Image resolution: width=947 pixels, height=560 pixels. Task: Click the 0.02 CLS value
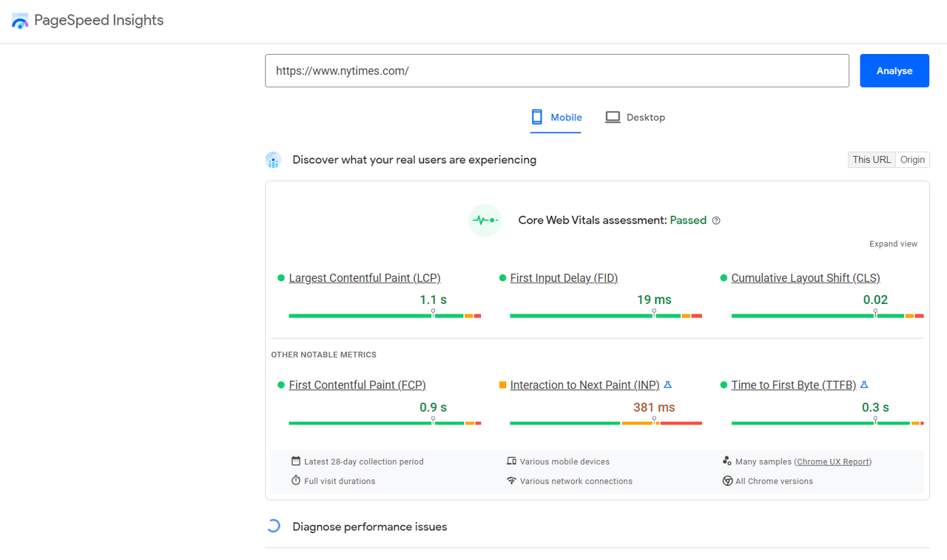875,300
